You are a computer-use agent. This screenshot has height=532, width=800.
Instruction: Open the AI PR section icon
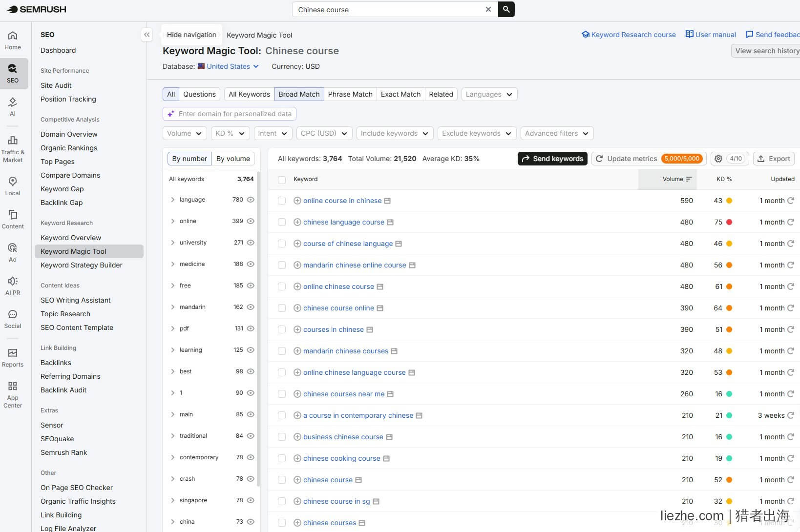13,286
